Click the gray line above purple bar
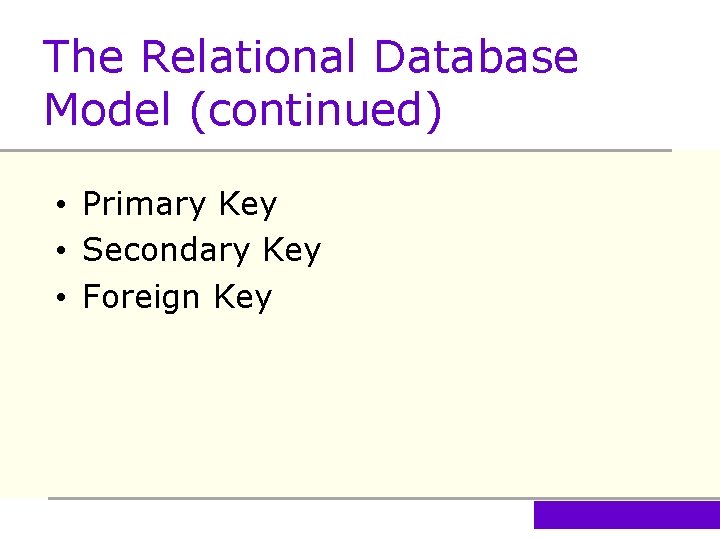 [x=290, y=498]
